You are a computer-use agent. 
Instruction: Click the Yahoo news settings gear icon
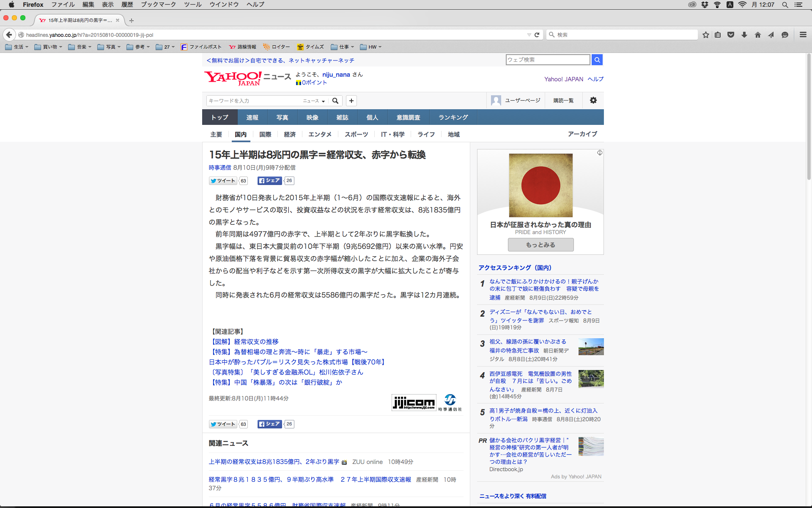(x=593, y=100)
